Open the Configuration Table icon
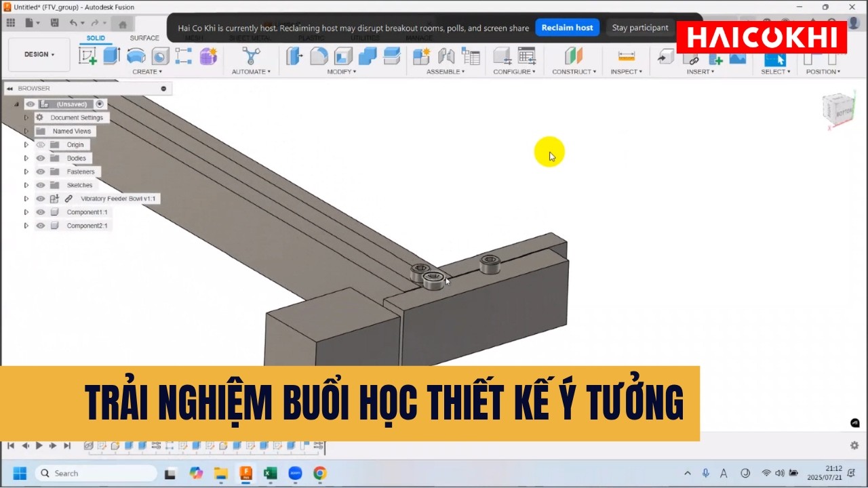 coord(527,56)
